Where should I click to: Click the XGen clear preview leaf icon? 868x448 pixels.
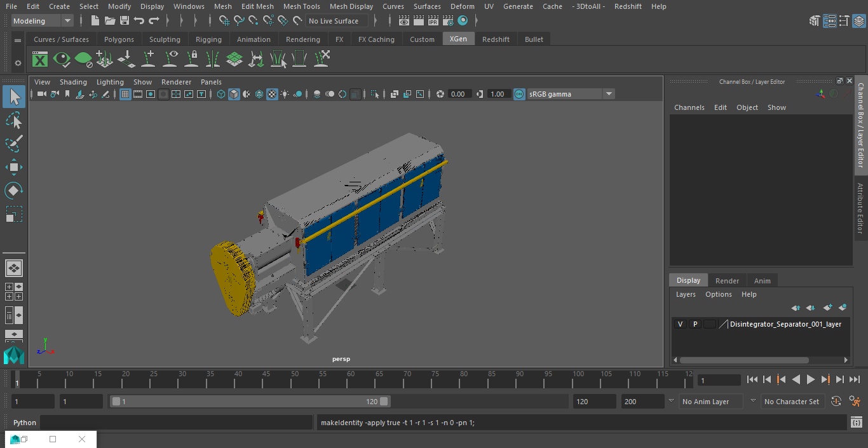(83, 60)
